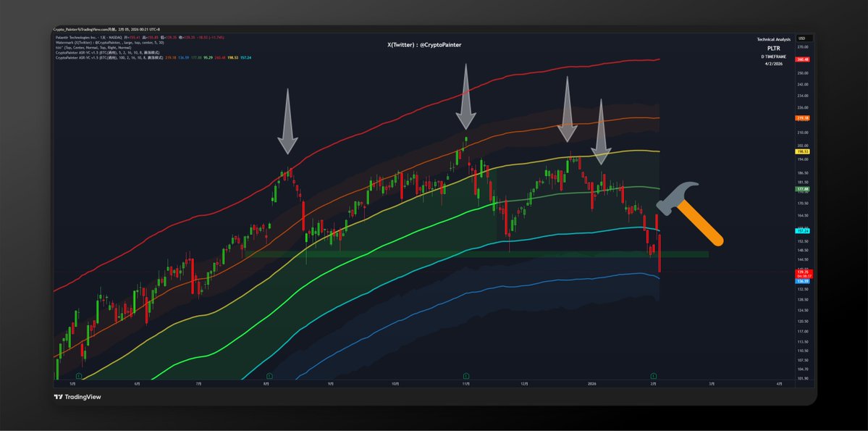
Task: Click the 3月 time axis label
Action: click(x=712, y=383)
